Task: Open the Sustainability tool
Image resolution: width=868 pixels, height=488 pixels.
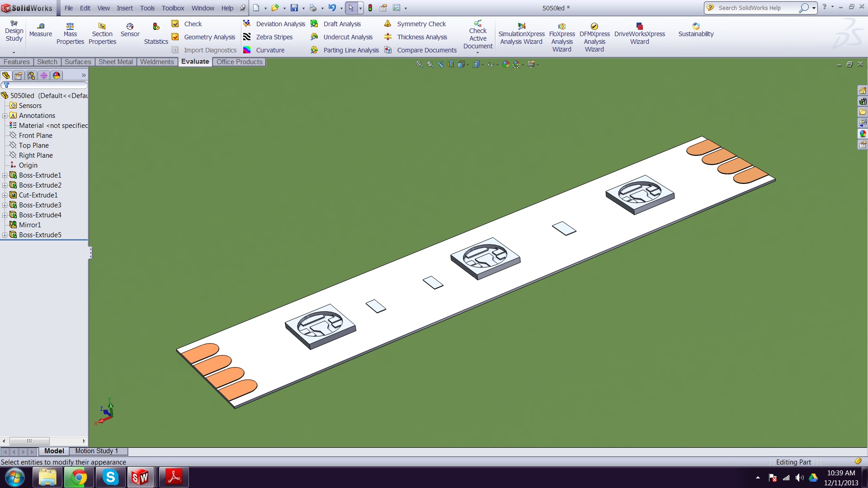Action: [x=696, y=30]
